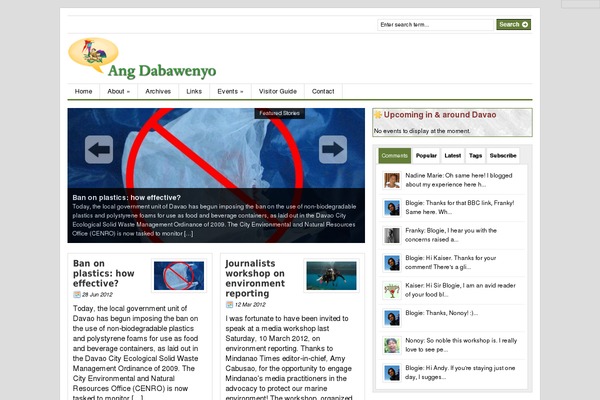Open the Contact page

click(323, 91)
